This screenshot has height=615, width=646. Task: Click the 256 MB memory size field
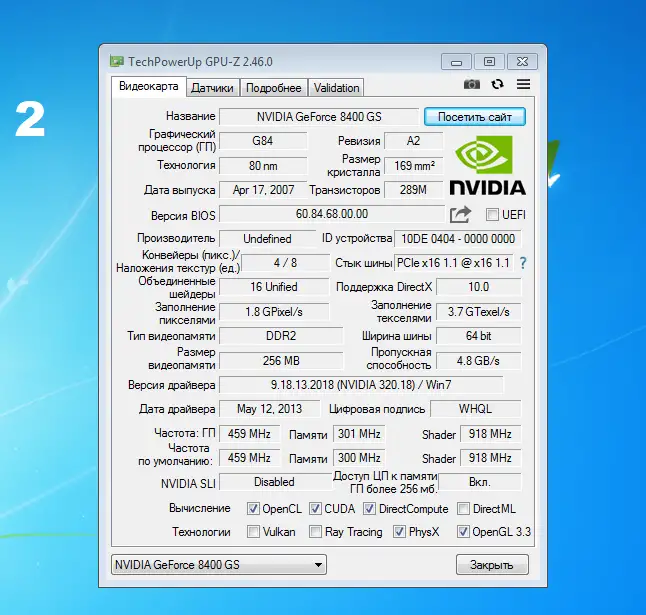[x=281, y=361]
